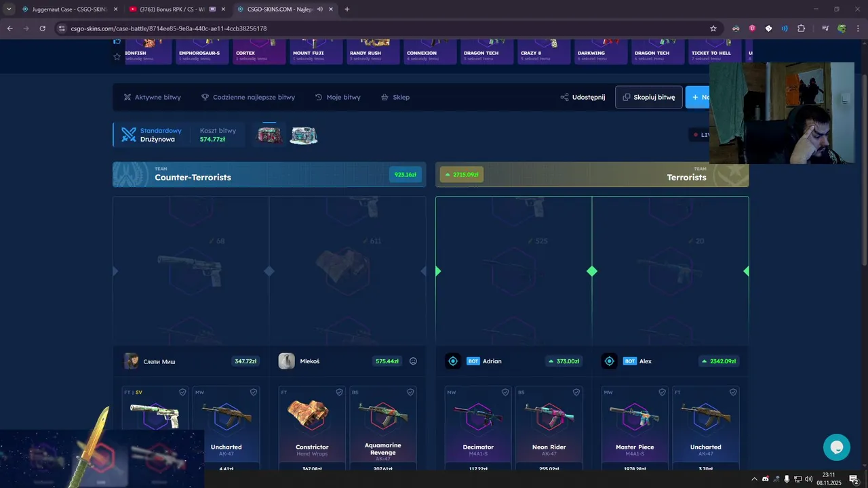Open the notification center icon
868x488 pixels.
click(x=854, y=479)
